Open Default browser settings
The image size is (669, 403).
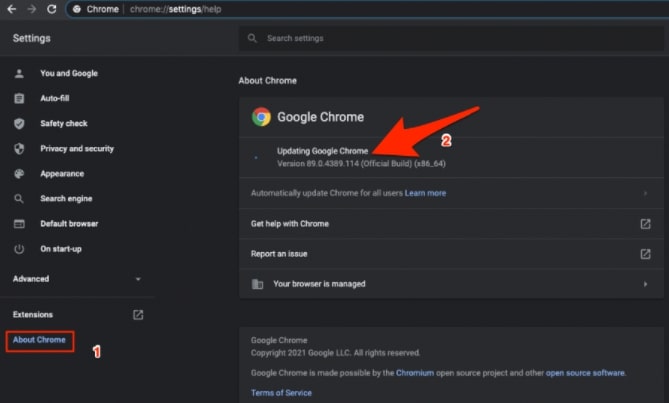coord(69,224)
